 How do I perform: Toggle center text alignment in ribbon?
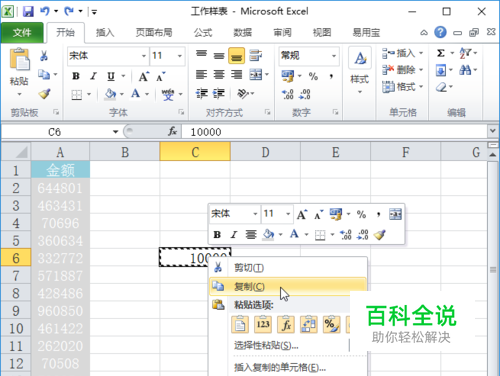pyautogui.click(x=219, y=75)
